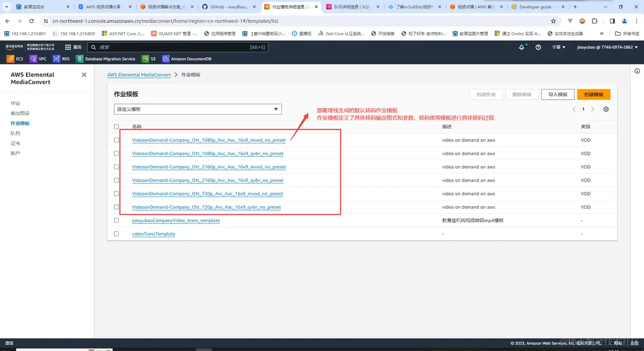644x351 pixels.
Task: Check the Ott_1080p qvbr_no_preset template row
Action: pos(117,153)
